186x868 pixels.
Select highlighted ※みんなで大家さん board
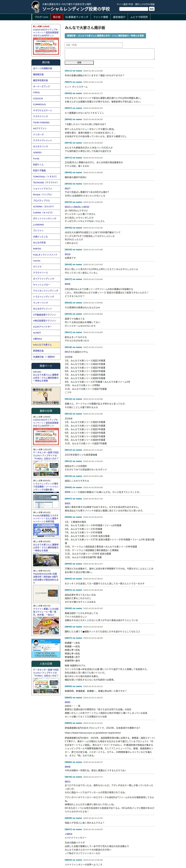click(x=46, y=345)
